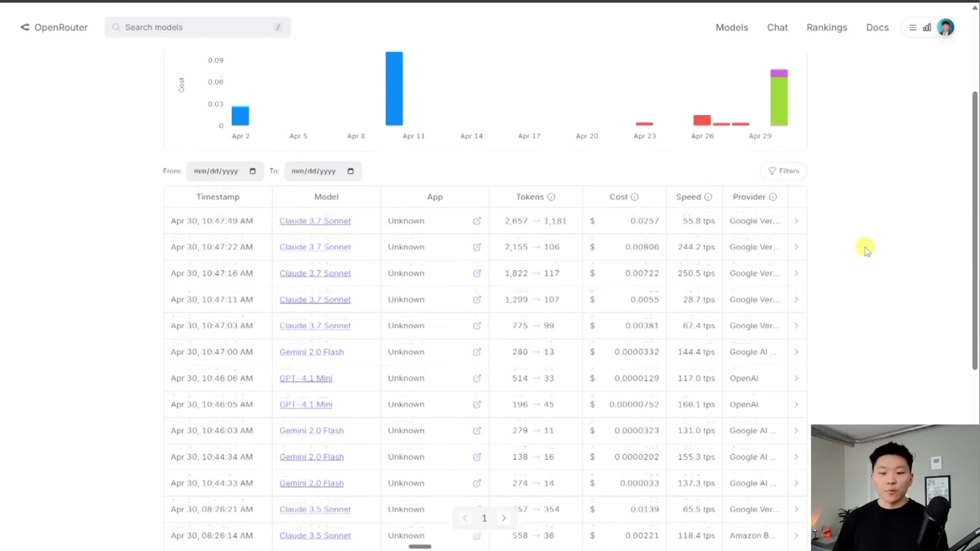This screenshot has height=551, width=980.
Task: Click the Speed info icon
Action: (707, 197)
